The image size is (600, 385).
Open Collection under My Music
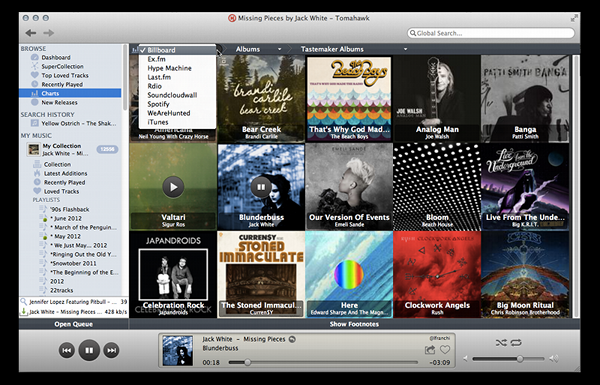point(57,164)
